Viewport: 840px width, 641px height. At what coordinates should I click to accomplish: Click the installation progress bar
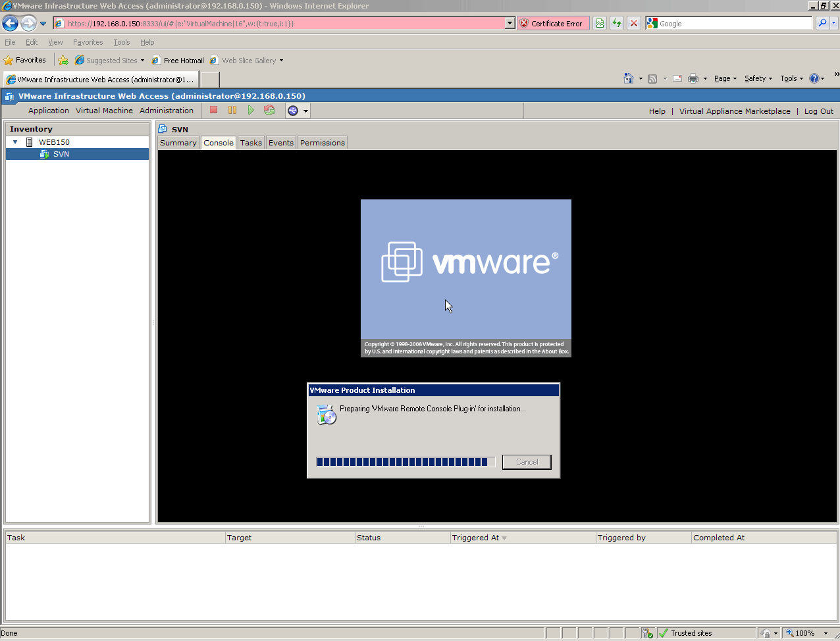[406, 462]
